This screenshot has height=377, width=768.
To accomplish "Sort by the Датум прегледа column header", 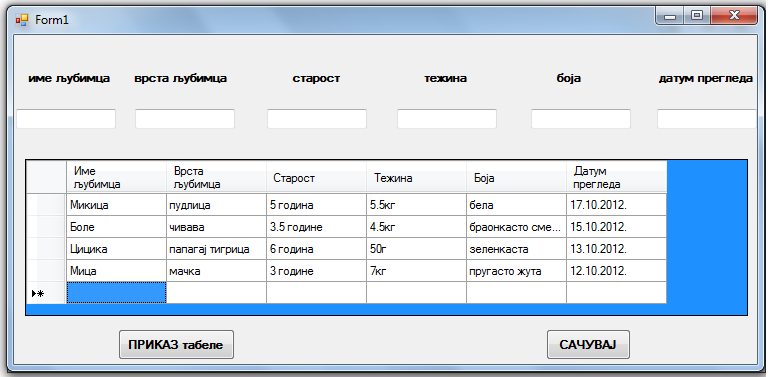I will pyautogui.click(x=617, y=178).
